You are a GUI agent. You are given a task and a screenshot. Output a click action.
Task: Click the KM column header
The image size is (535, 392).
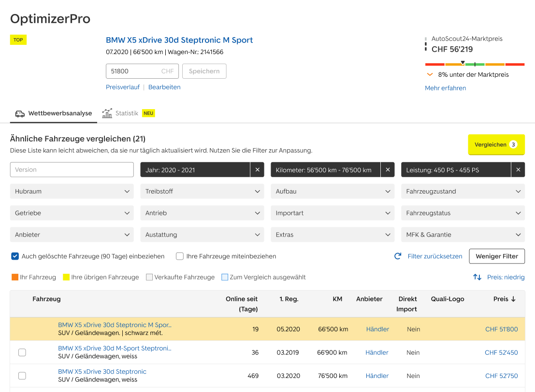(337, 299)
